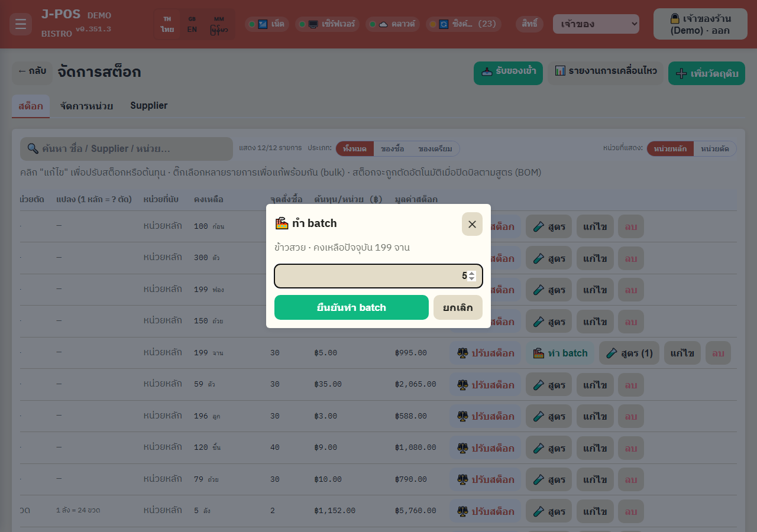Open the ซิงค์ (23) sync status chip

(x=463, y=24)
